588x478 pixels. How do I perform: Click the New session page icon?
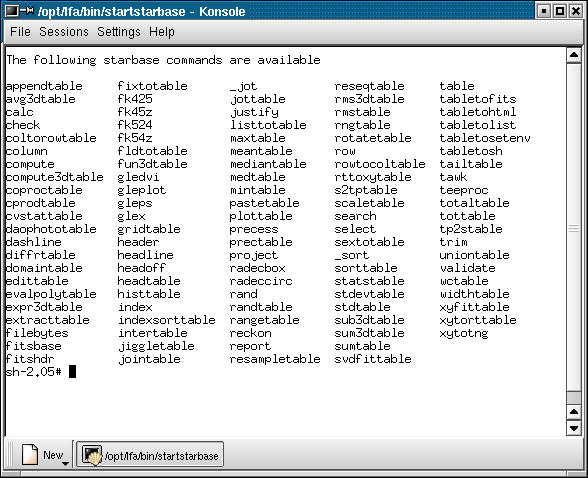tap(30, 454)
